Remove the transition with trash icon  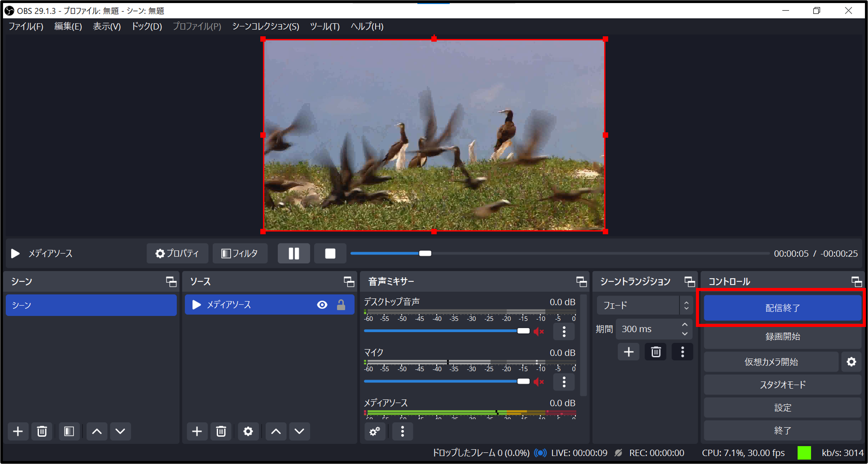click(x=655, y=352)
